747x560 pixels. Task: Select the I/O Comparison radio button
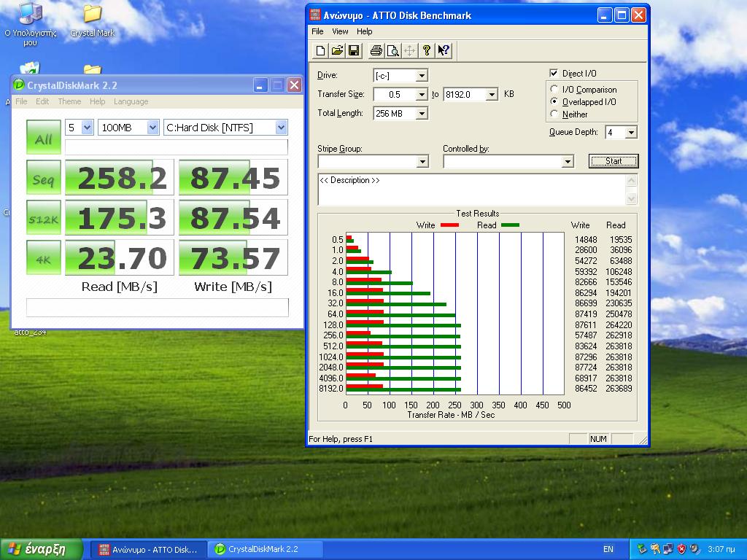click(554, 89)
